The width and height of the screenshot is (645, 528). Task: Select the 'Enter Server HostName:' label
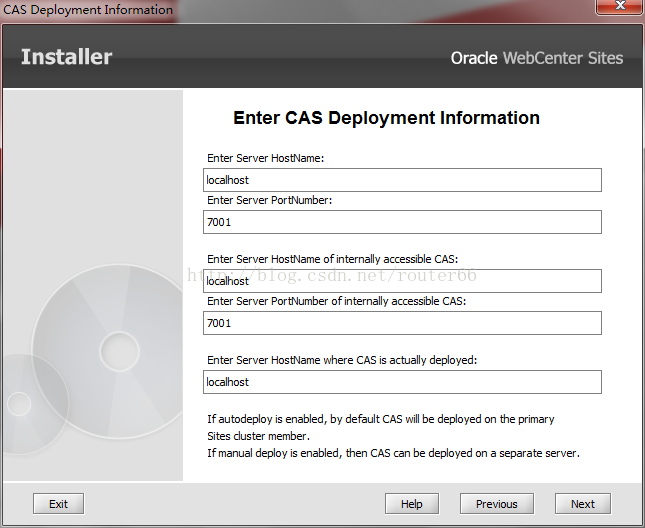(266, 158)
